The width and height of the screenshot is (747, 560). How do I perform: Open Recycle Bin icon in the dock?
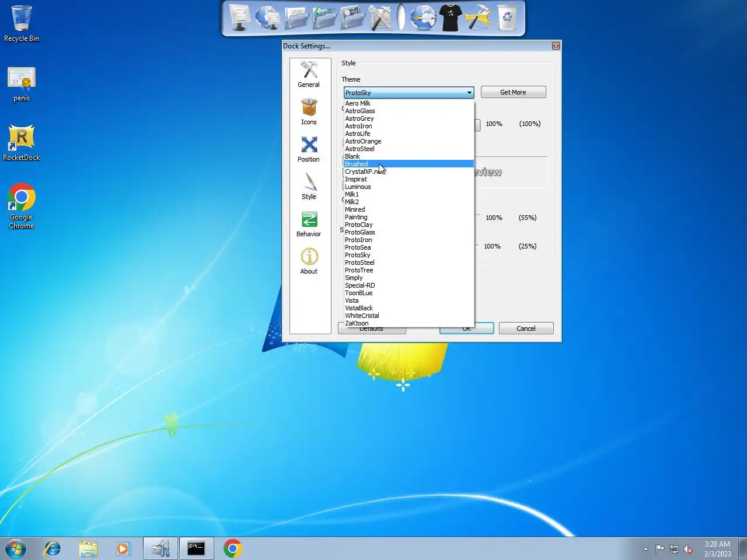[x=507, y=17]
